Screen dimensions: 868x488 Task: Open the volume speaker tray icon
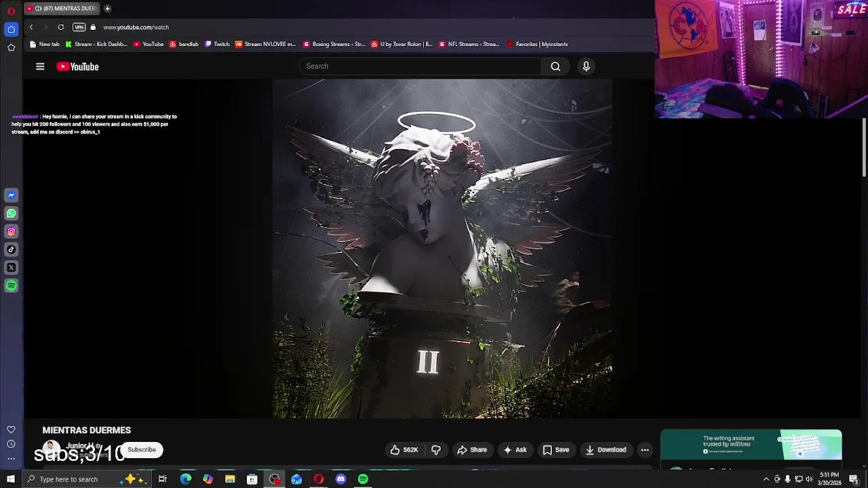click(809, 479)
